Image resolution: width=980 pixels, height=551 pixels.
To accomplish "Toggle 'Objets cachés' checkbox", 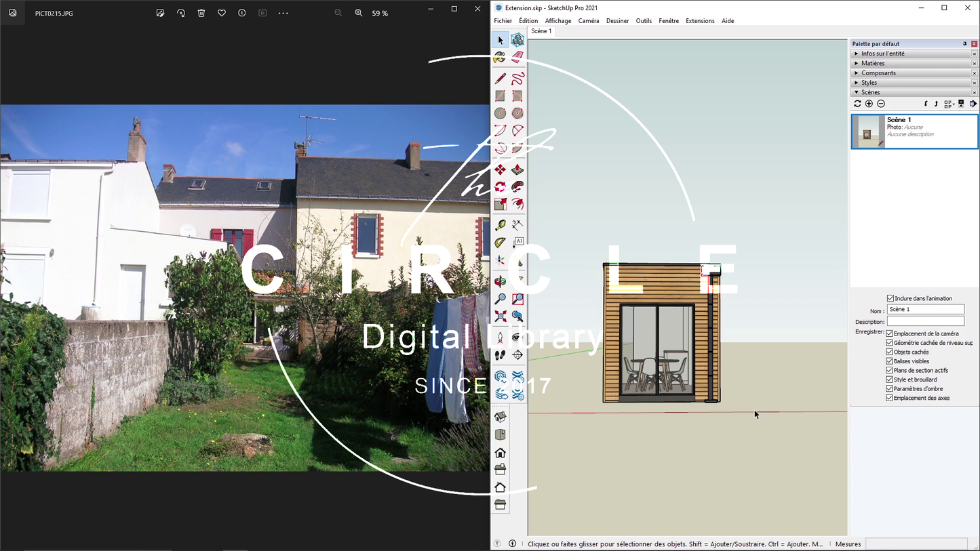I will pyautogui.click(x=890, y=352).
